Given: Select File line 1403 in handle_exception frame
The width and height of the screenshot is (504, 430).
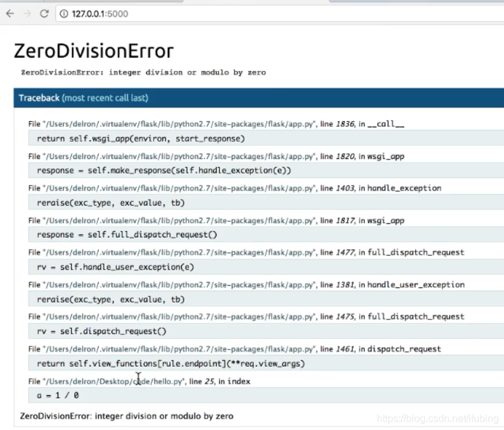Looking at the screenshot, I should click(x=235, y=188).
